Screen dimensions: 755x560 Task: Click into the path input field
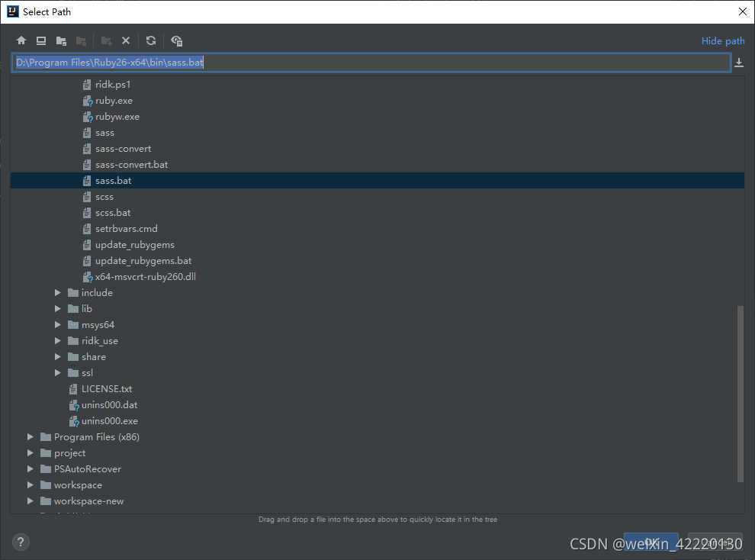tap(371, 62)
